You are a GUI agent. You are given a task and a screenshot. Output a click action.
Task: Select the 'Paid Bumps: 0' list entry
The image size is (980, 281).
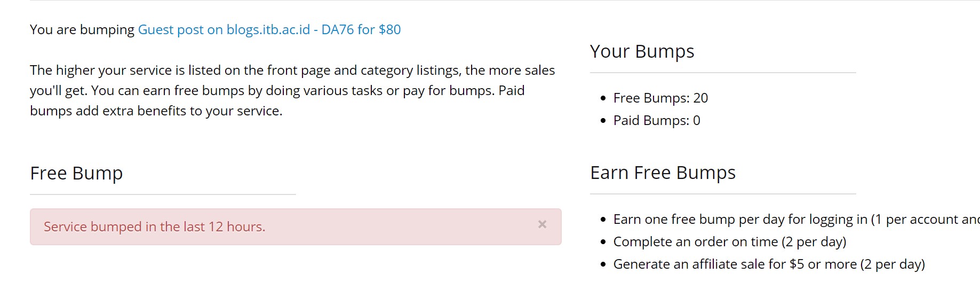656,121
